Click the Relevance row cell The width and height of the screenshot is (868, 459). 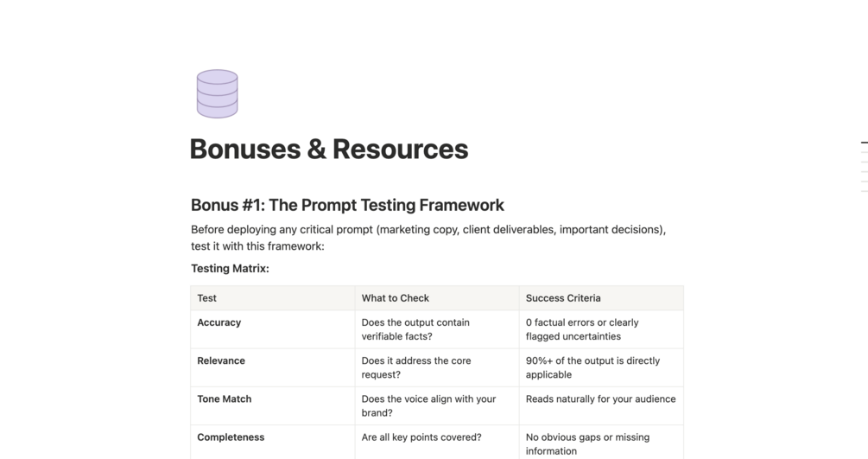tap(221, 360)
